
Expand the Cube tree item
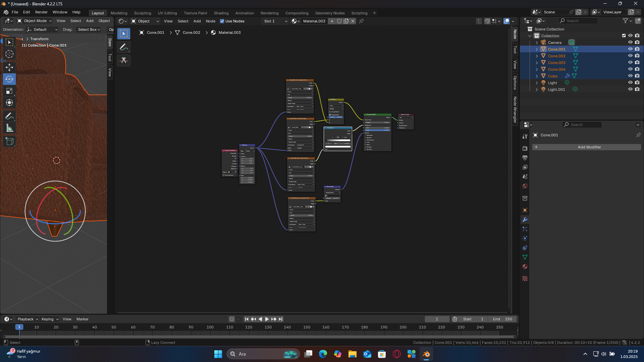(x=537, y=76)
